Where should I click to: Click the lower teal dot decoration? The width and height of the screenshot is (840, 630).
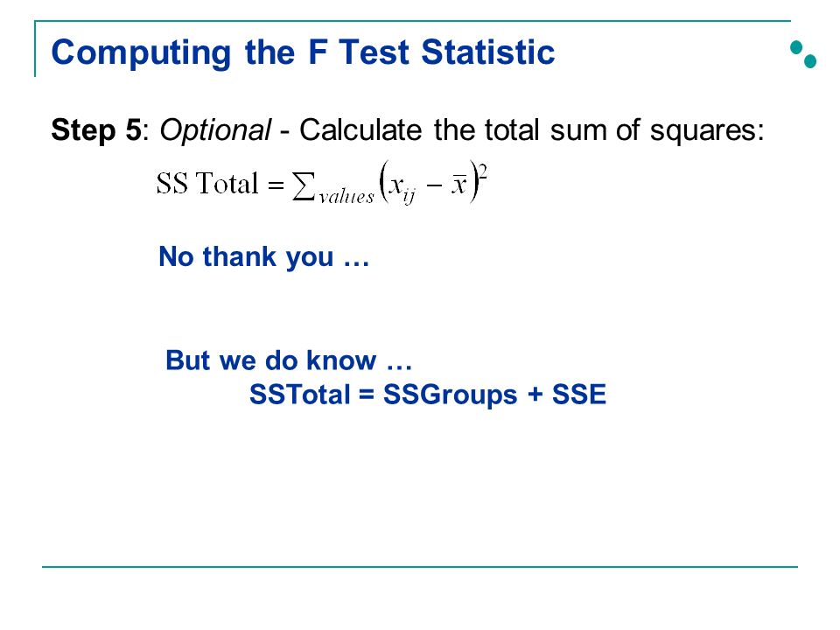click(810, 61)
